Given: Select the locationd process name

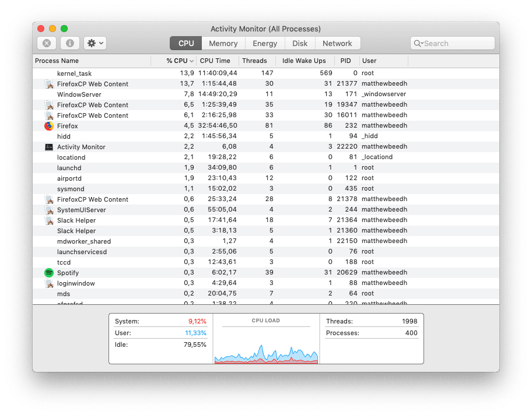Looking at the screenshot, I should [x=71, y=157].
